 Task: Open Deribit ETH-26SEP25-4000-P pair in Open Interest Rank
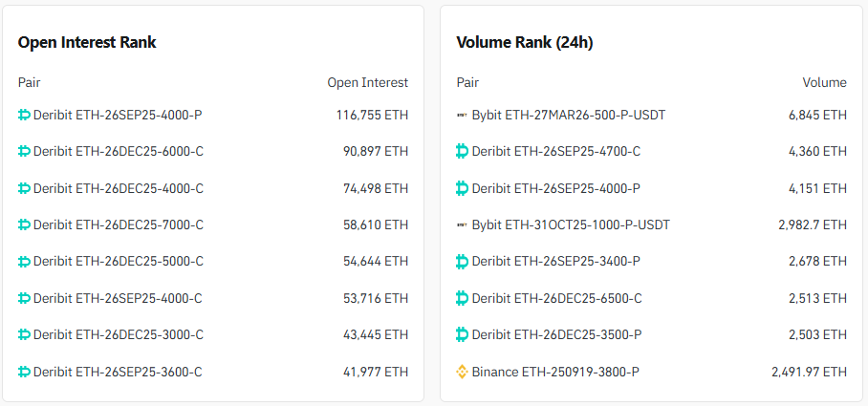pos(118,115)
